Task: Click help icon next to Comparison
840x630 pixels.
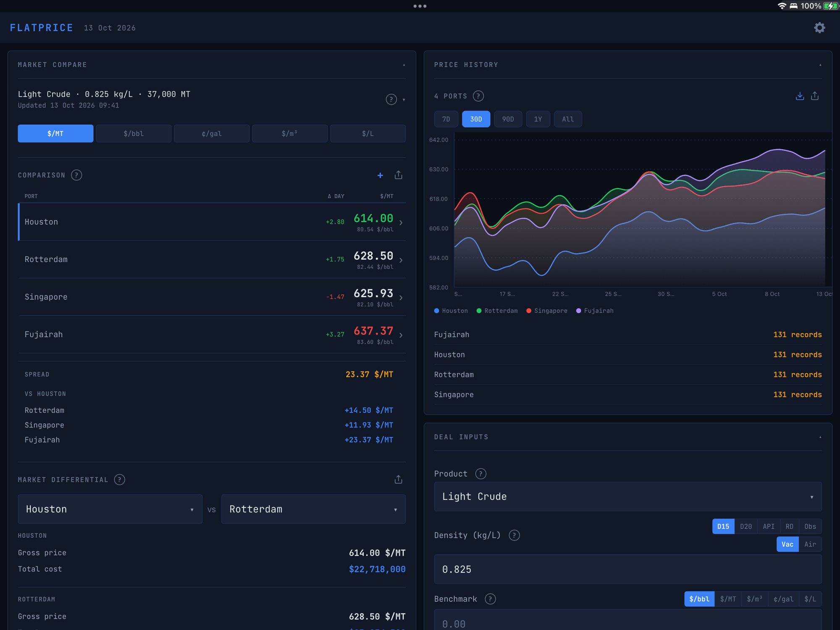Action: [76, 175]
